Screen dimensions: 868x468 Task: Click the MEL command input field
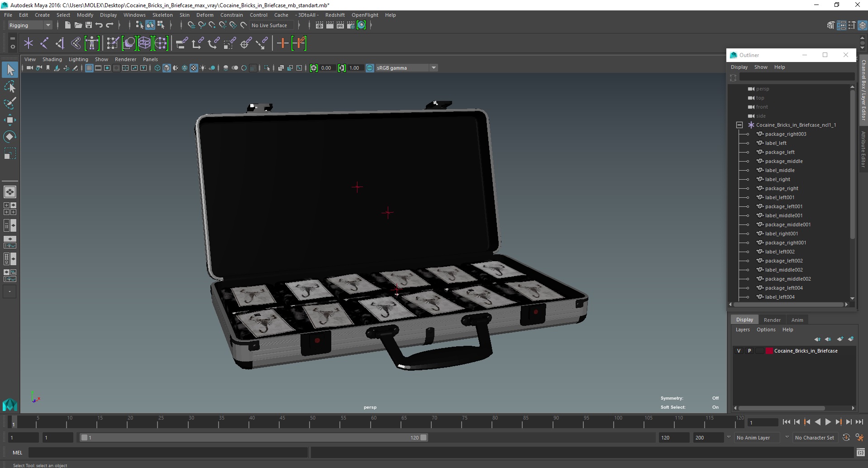[168, 453]
